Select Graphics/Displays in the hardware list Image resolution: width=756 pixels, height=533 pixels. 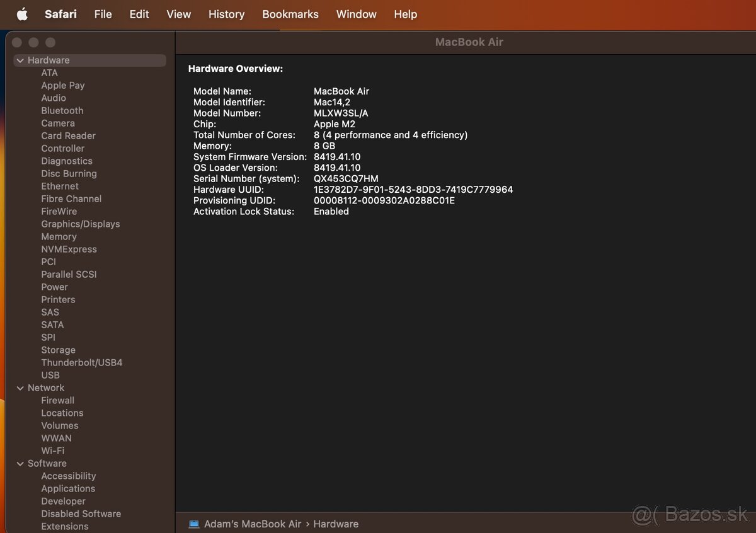pyautogui.click(x=80, y=224)
